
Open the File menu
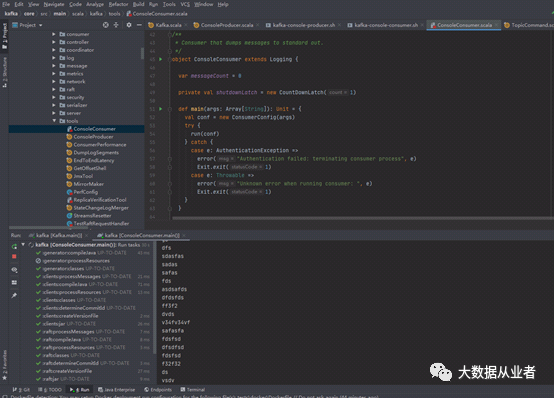(6, 4)
